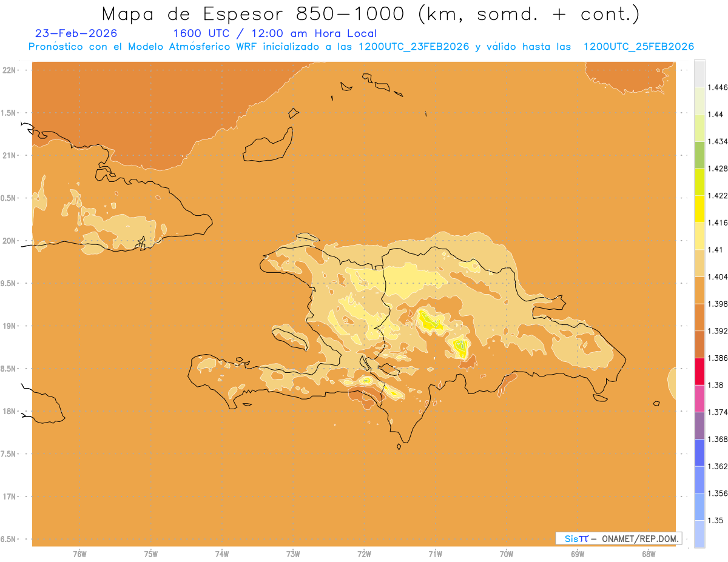Click the legend value '1.428'
The width and height of the screenshot is (728, 562).
719,169
